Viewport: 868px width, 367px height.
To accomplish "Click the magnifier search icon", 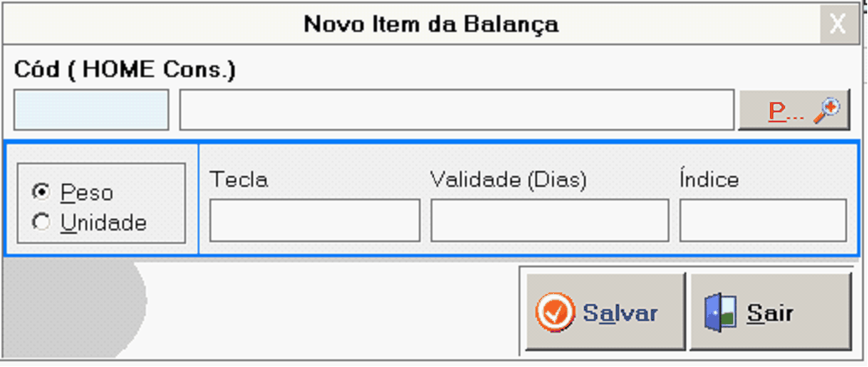I will click(828, 111).
